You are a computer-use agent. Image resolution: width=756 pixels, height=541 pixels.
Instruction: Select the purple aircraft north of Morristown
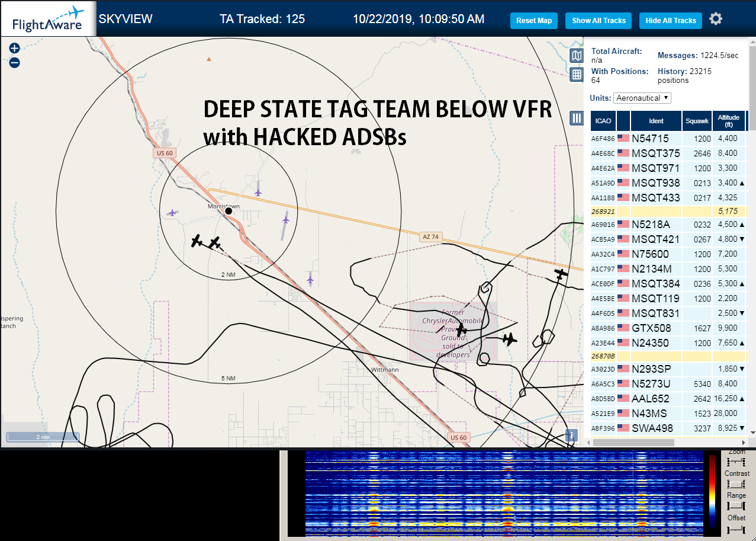point(258,191)
